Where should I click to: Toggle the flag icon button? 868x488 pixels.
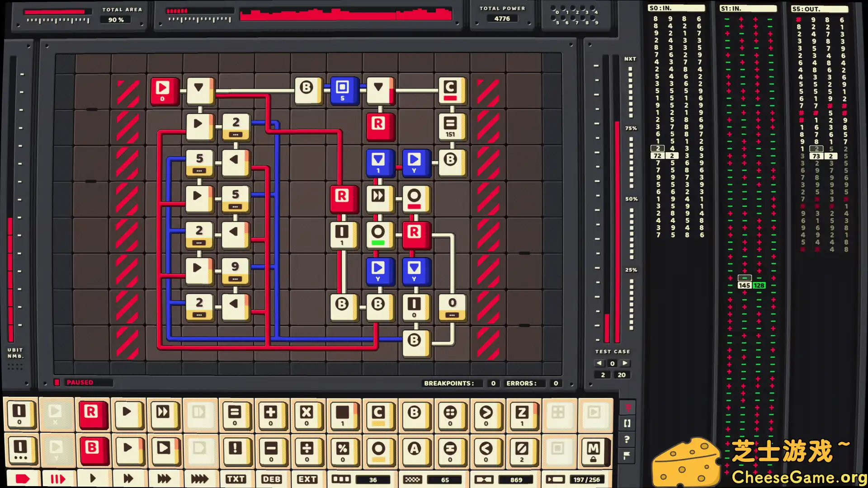tap(627, 455)
